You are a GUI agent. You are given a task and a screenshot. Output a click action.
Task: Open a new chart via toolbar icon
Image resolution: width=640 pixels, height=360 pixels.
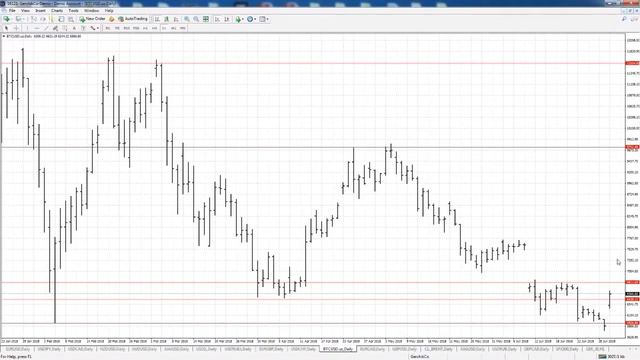pos(7,19)
